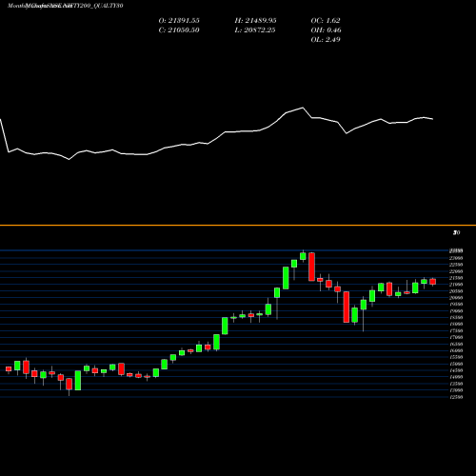Click the open value O: 21391.55

pos(179,21)
